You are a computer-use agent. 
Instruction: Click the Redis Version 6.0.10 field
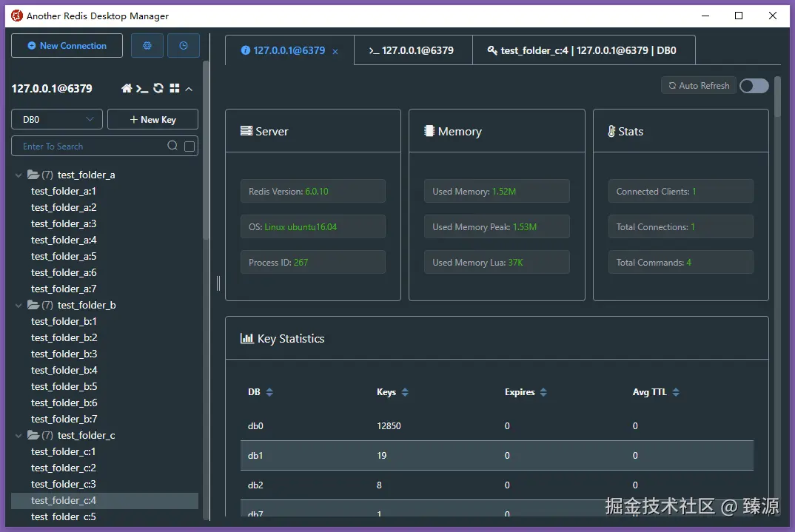(313, 191)
